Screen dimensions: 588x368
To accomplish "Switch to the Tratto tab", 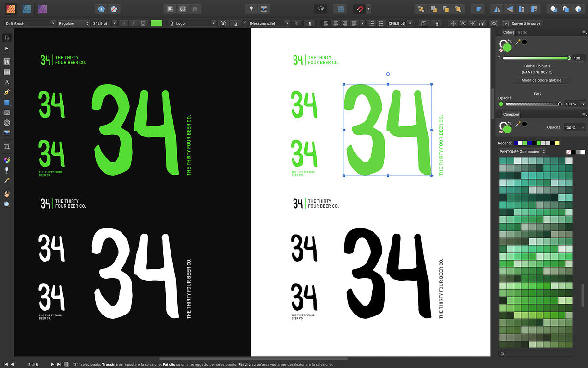I will (522, 32).
